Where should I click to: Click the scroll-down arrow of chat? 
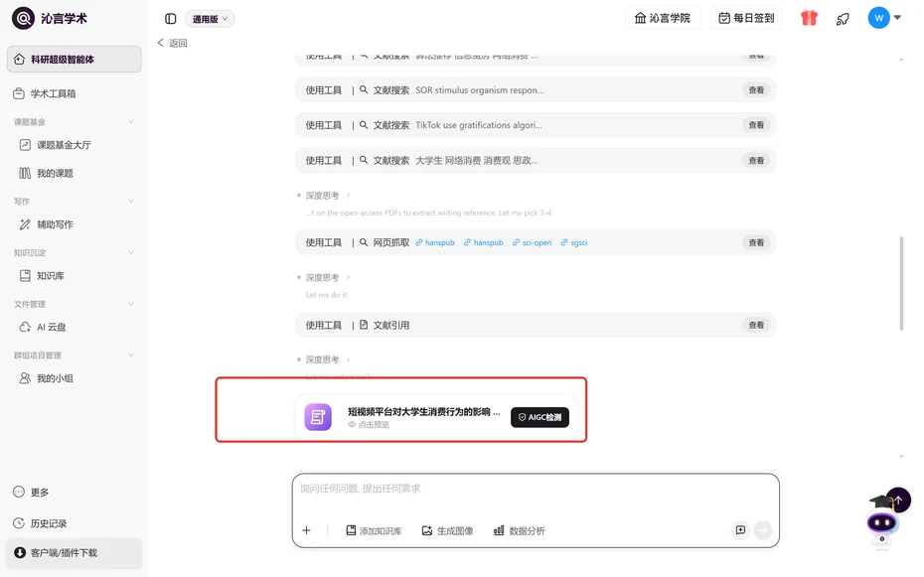[901, 456]
